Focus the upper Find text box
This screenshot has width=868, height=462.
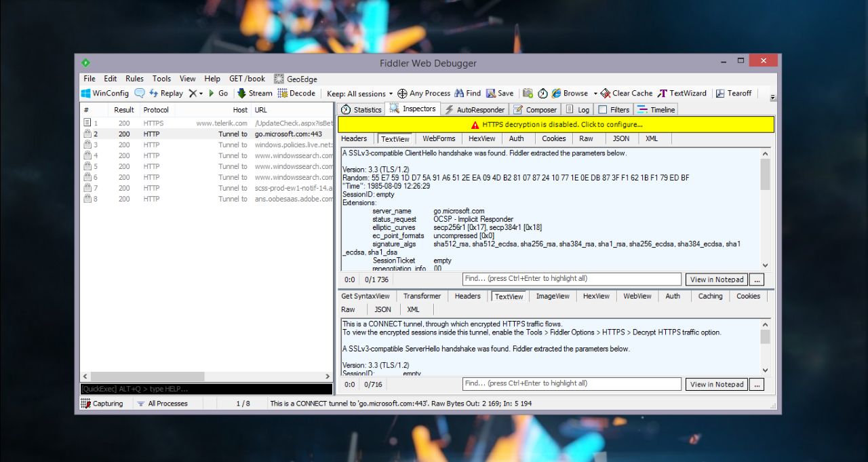click(x=572, y=279)
